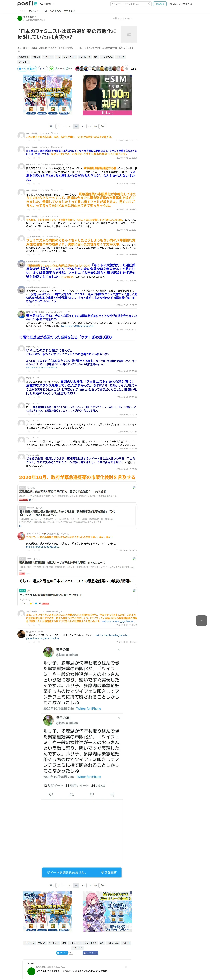The width and height of the screenshot is (210, 980).
Task: Click top tag リプロライツ
Action: pos(85,57)
